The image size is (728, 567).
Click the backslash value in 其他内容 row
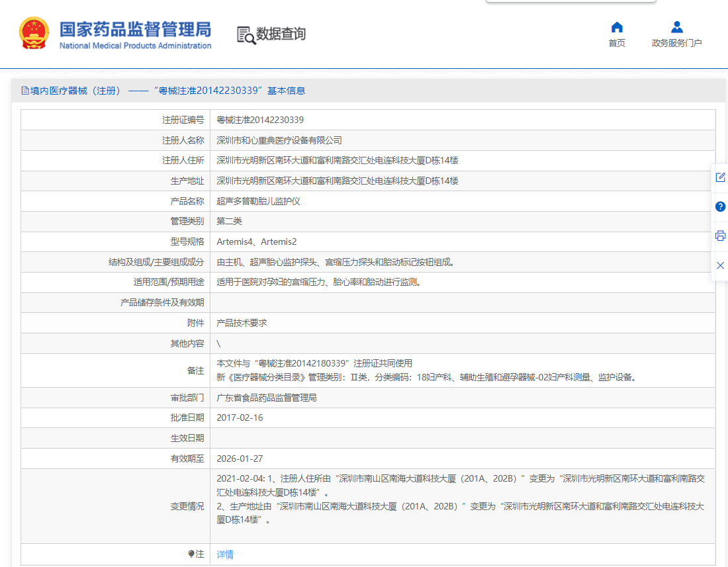(x=218, y=344)
